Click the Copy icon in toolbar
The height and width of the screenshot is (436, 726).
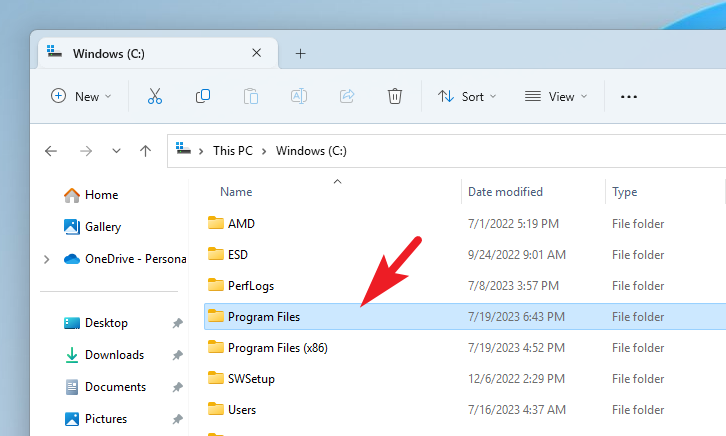click(x=203, y=96)
